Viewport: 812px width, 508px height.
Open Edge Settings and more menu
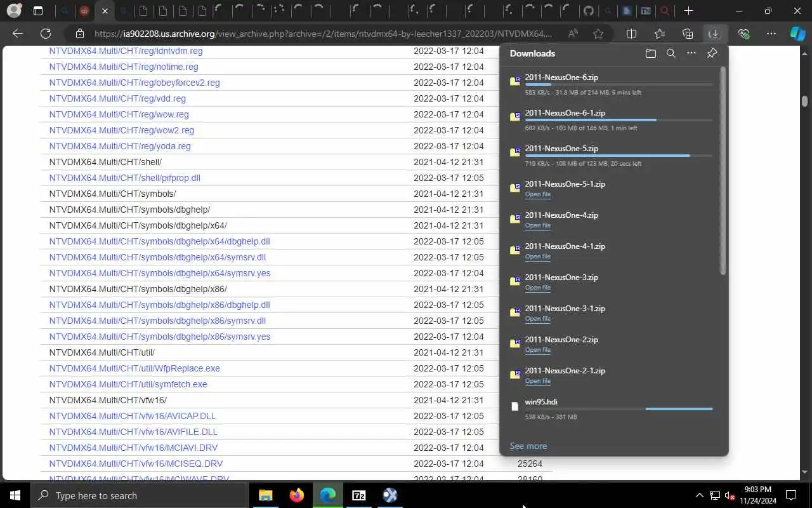pyautogui.click(x=771, y=34)
